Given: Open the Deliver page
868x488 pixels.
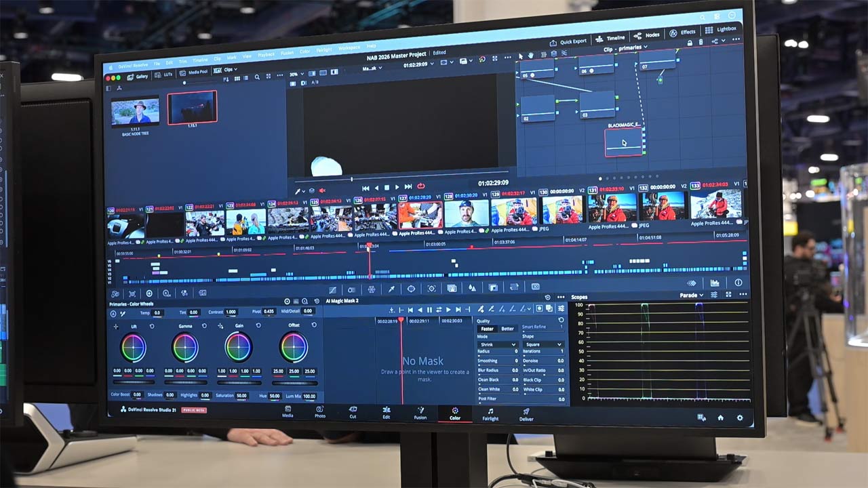Looking at the screenshot, I should pyautogui.click(x=526, y=415).
